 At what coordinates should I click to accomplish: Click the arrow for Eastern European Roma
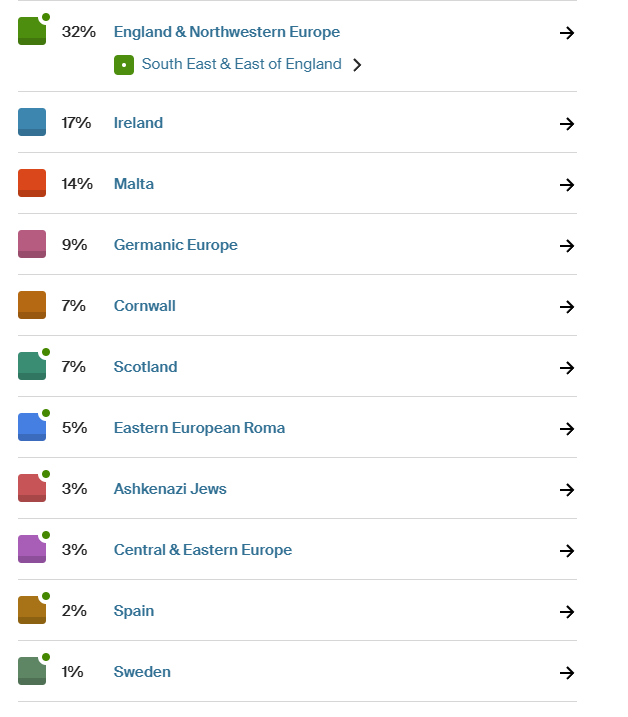point(567,428)
